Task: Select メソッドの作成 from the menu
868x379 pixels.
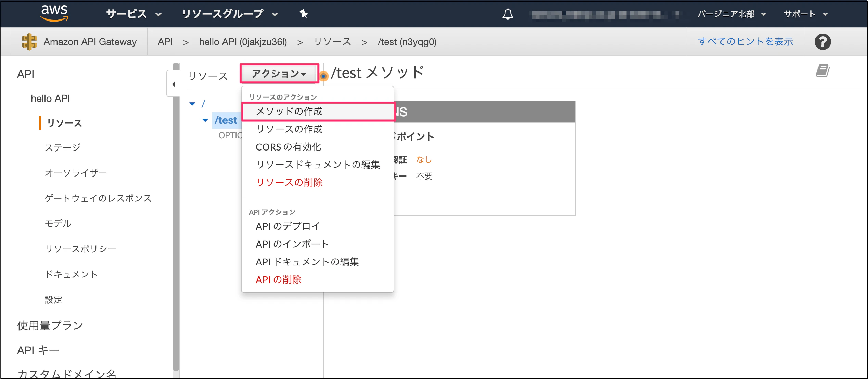Action: coord(318,111)
